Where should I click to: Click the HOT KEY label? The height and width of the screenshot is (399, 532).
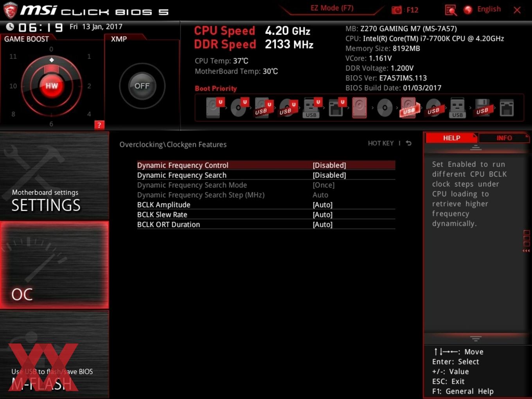point(381,143)
